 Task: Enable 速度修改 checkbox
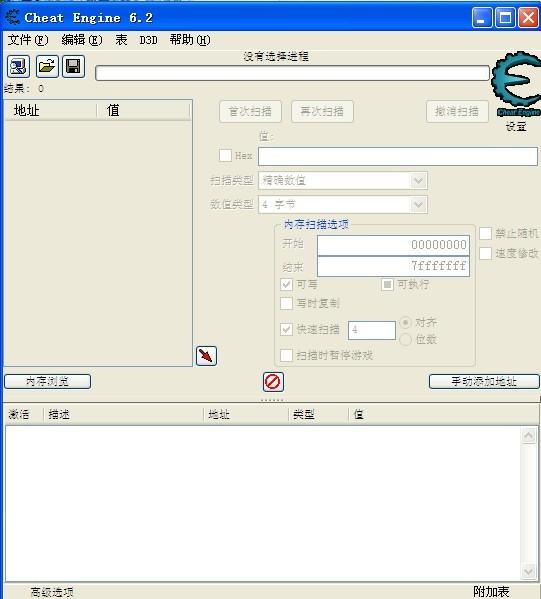click(x=485, y=253)
